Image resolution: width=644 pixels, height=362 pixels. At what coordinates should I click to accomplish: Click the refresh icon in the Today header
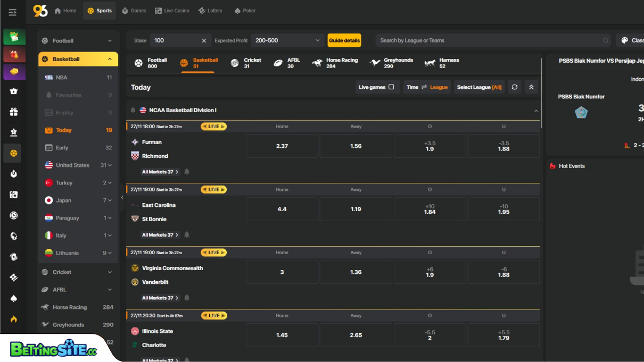click(x=514, y=87)
